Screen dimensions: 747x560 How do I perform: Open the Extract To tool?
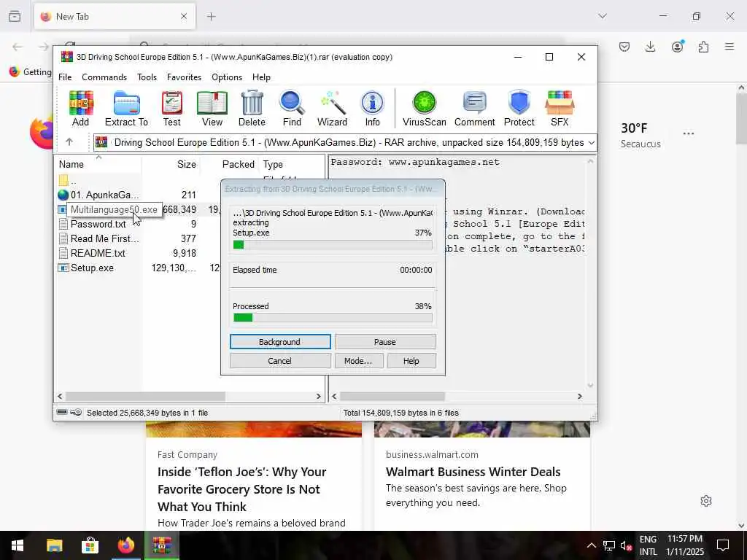(126, 109)
